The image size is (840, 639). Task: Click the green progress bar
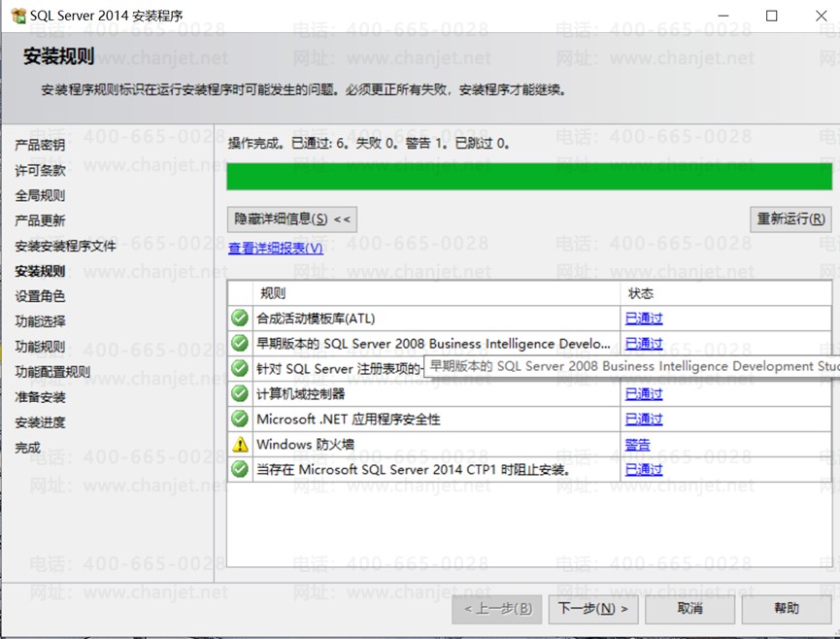tap(529, 176)
